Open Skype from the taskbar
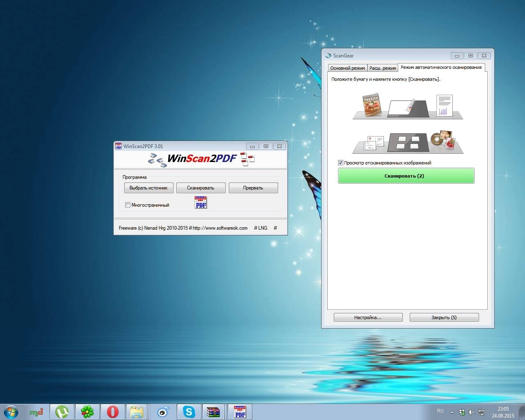The image size is (525, 420). [189, 412]
